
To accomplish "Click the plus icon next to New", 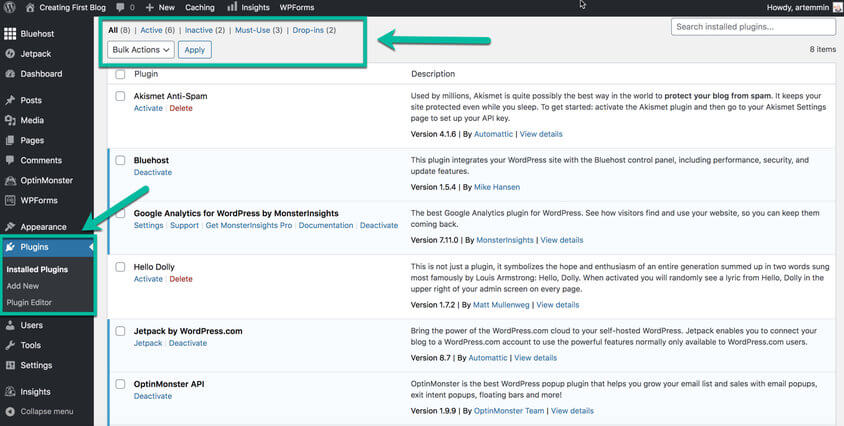I will point(150,8).
